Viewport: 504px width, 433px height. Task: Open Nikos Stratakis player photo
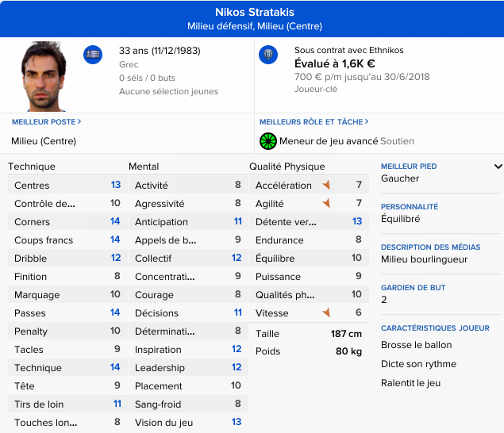coord(44,77)
